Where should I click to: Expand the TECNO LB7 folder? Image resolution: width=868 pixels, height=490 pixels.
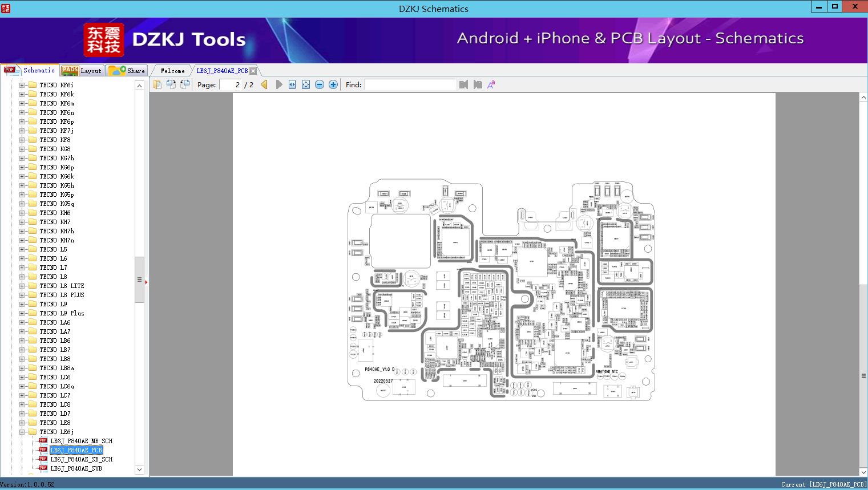22,350
